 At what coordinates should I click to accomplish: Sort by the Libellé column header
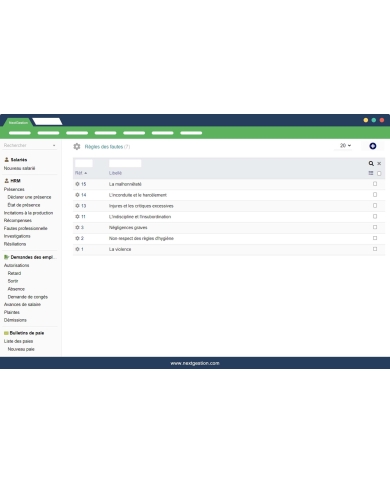click(x=115, y=173)
